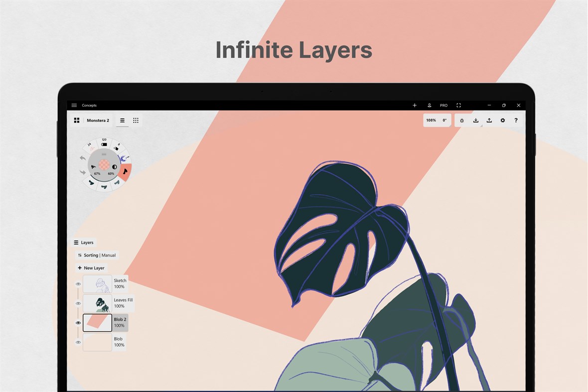Click the 108% zoom level value
The image size is (588, 392).
tap(431, 121)
